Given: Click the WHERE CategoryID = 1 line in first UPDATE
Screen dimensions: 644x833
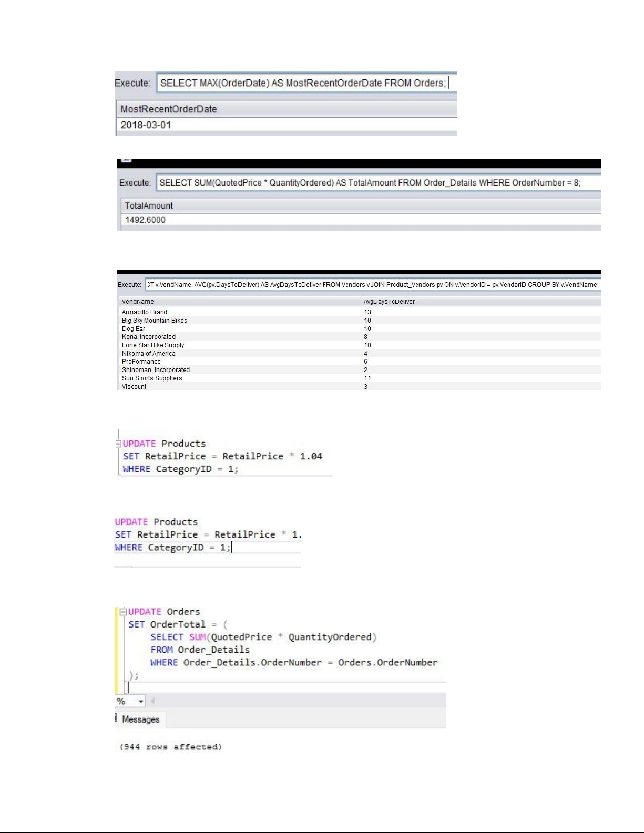Looking at the screenshot, I should pyautogui.click(x=180, y=469).
